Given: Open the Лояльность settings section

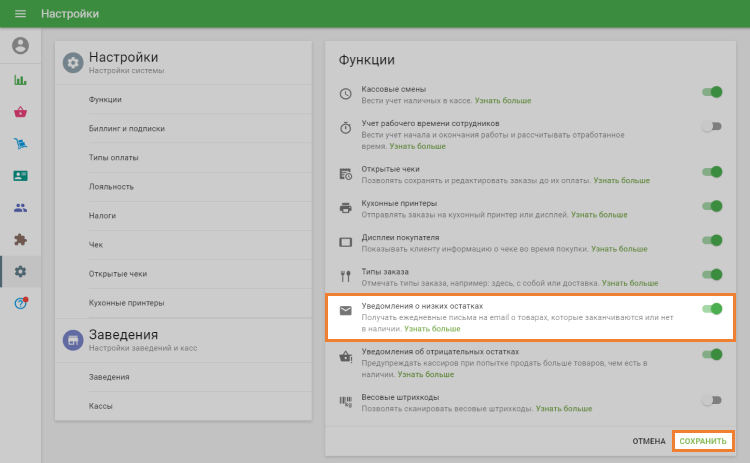Looking at the screenshot, I should coord(110,187).
